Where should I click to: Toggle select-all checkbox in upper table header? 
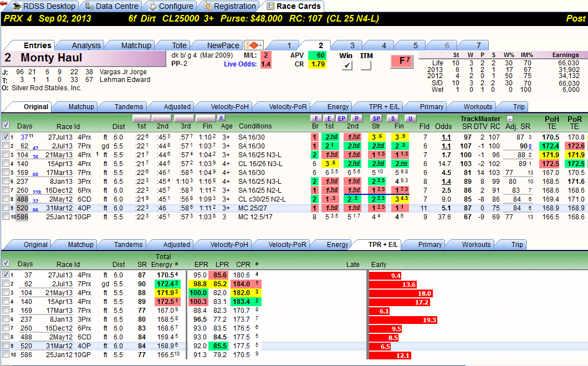[x=6, y=125]
